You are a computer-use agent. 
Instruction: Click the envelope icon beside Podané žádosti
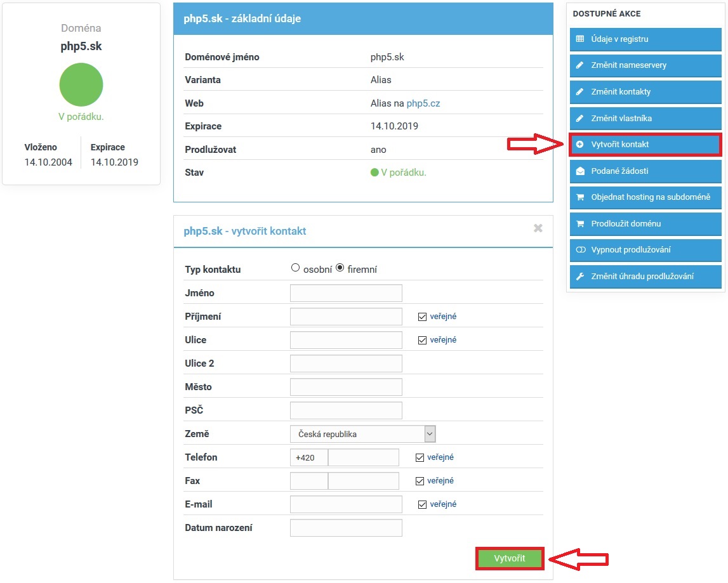(579, 171)
